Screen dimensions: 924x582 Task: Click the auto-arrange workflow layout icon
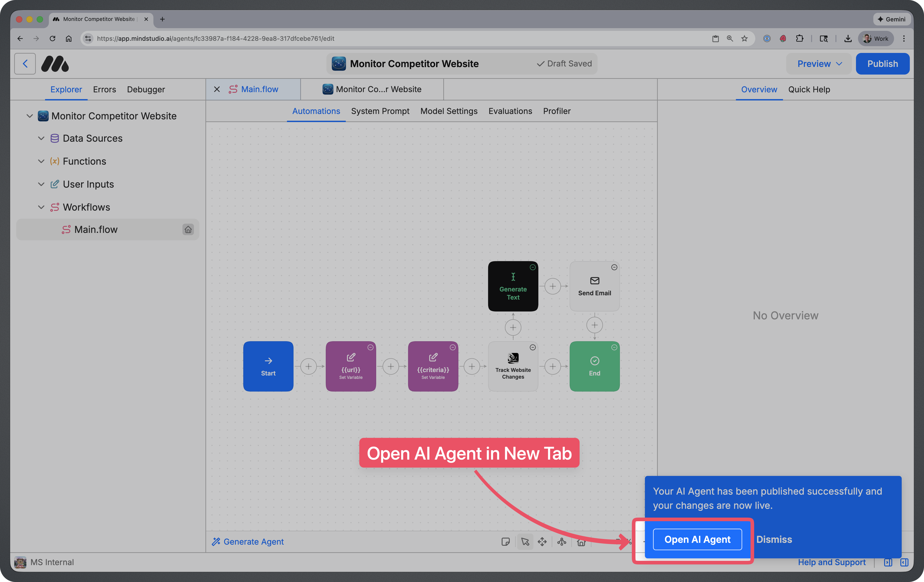coord(562,542)
